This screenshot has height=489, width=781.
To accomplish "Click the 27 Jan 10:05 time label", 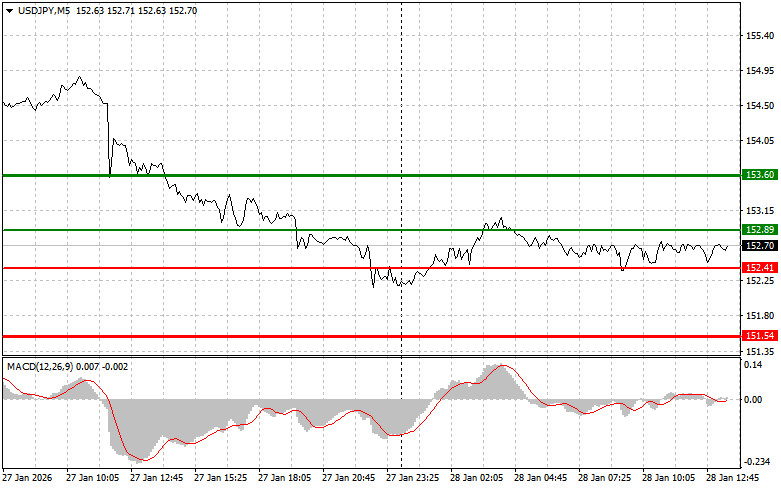I will point(93,478).
